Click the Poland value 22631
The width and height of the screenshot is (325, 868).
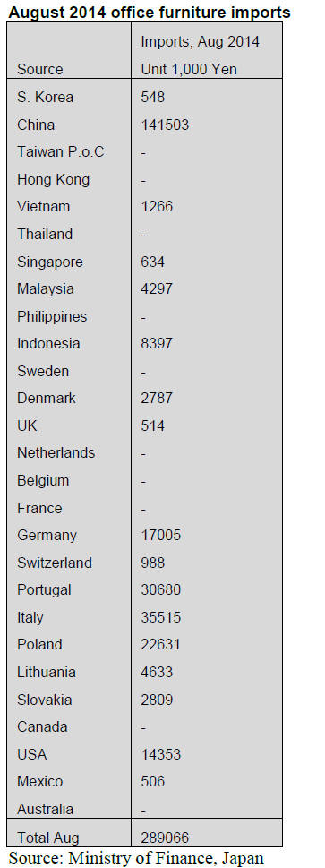click(160, 645)
